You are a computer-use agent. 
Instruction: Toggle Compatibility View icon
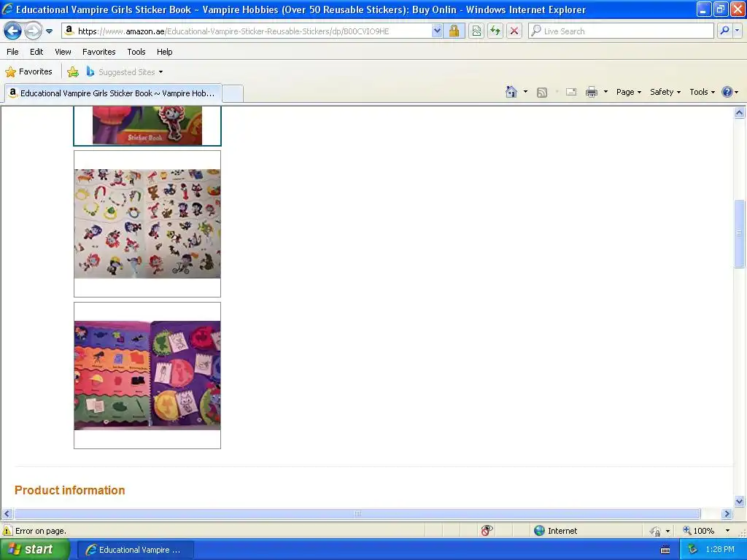click(476, 31)
